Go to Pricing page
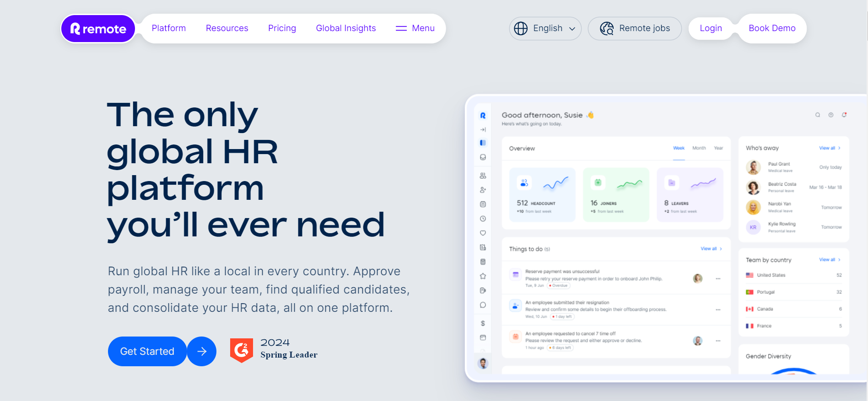The image size is (868, 401). (x=282, y=28)
